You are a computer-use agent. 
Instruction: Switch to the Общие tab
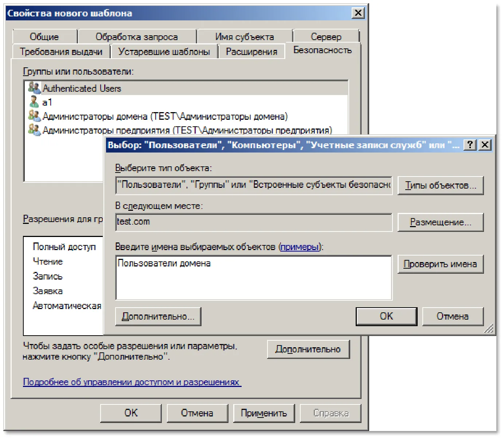tap(44, 37)
